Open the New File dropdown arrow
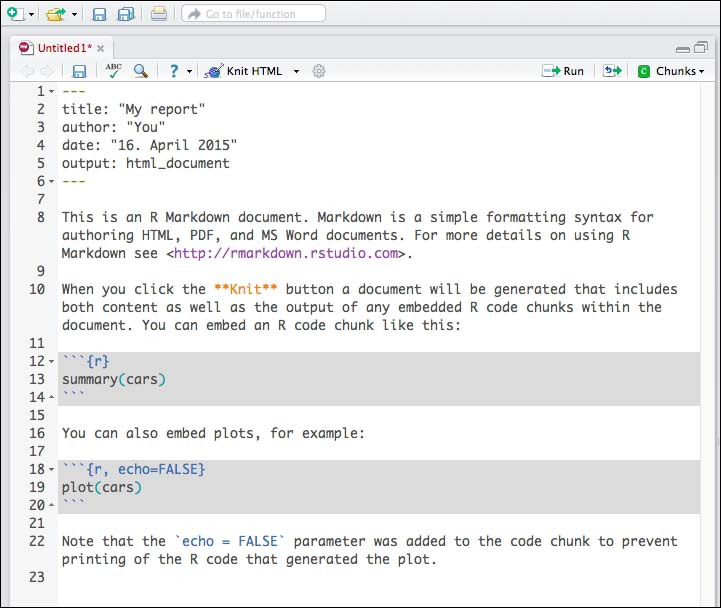The image size is (721, 608). [31, 15]
